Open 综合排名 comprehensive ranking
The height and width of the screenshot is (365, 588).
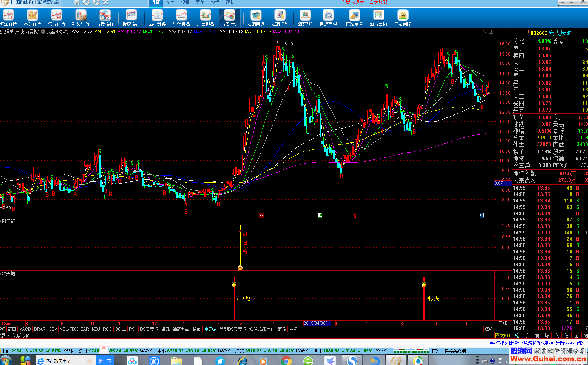[x=205, y=18]
